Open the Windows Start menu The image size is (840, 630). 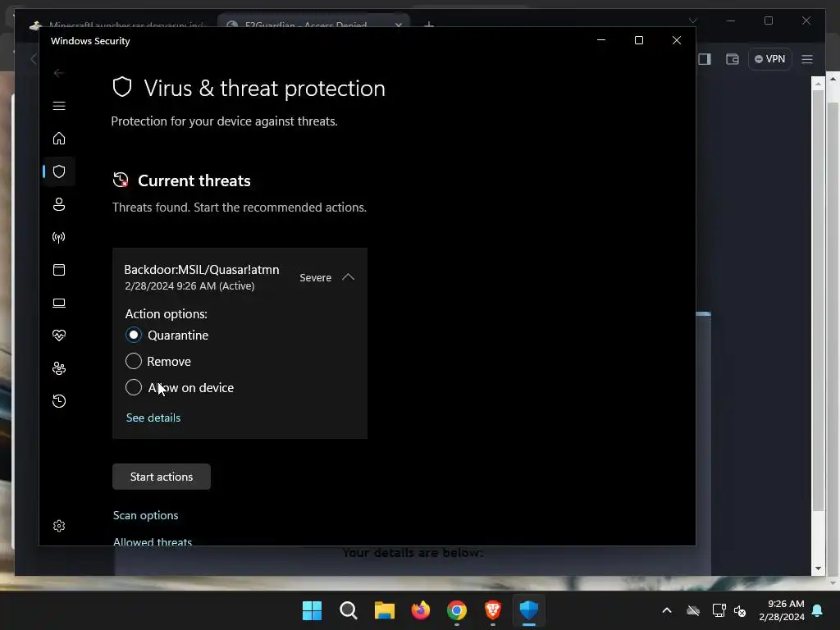click(312, 610)
